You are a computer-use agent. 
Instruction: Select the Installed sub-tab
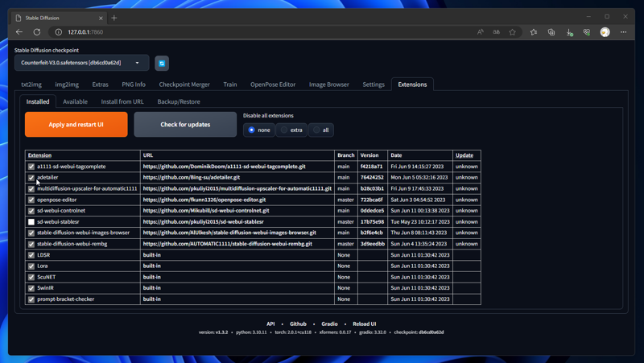tap(38, 102)
